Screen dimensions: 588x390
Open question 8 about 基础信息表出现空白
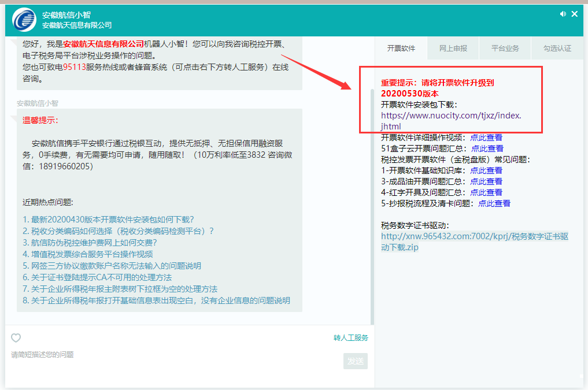(x=156, y=301)
